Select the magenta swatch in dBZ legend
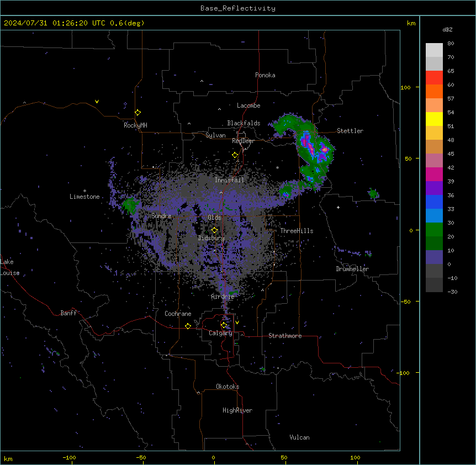The height and width of the screenshot is (465, 476). (x=434, y=175)
